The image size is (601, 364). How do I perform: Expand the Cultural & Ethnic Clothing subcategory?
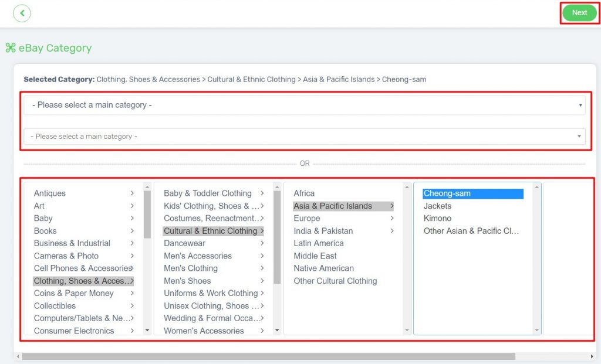pyautogui.click(x=209, y=230)
